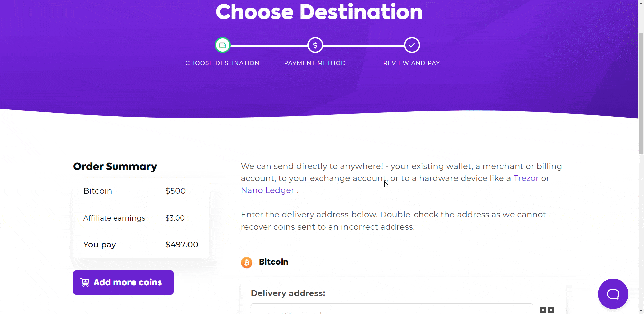The image size is (644, 314).
Task: Select the You pay $497.00 row
Action: tap(141, 244)
